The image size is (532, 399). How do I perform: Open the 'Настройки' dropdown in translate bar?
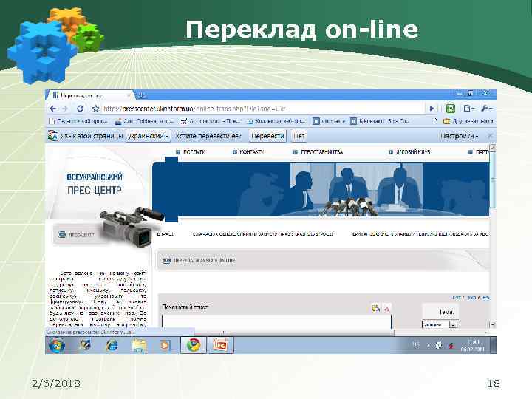[460, 136]
